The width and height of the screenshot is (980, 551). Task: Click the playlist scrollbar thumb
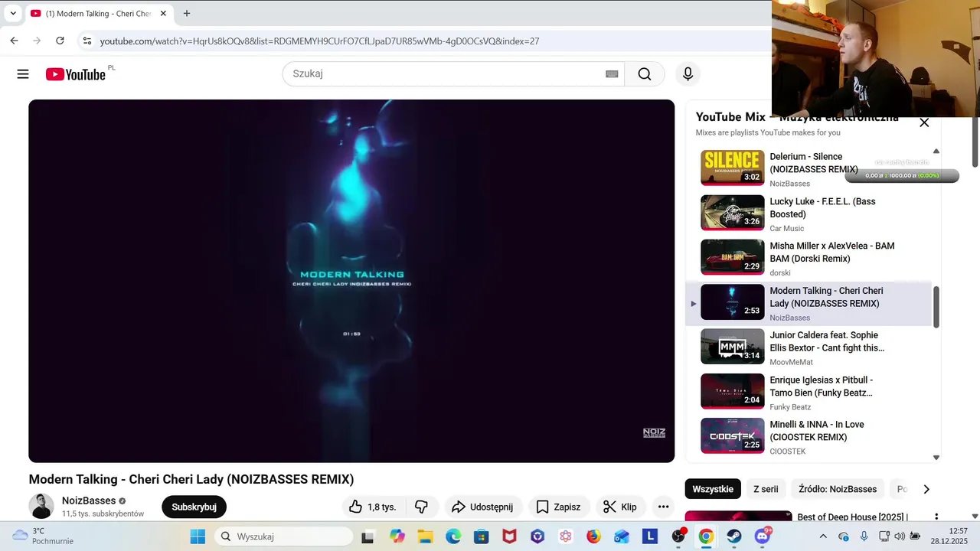[x=936, y=307]
